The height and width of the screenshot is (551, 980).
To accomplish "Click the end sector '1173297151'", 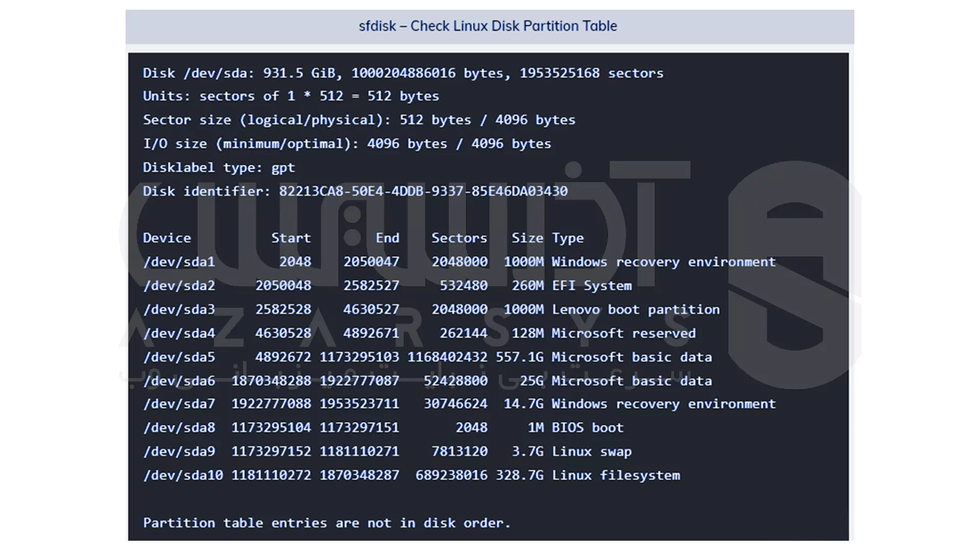I will coord(359,428).
